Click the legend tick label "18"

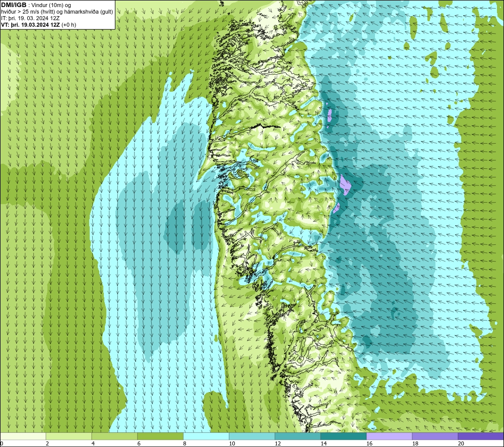point(415,443)
